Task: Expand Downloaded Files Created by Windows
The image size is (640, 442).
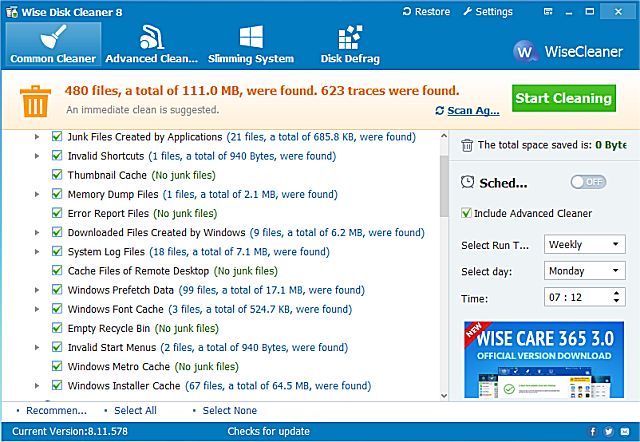Action: point(37,233)
